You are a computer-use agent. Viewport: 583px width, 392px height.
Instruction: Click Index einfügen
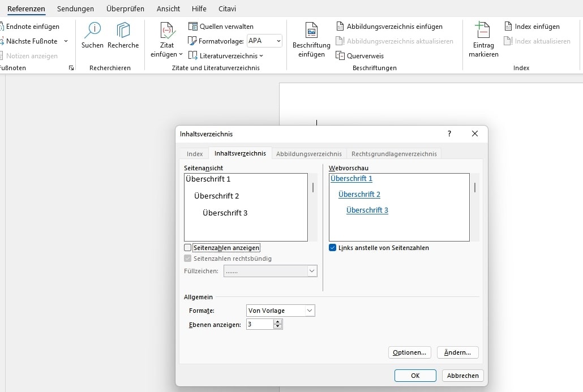point(532,27)
